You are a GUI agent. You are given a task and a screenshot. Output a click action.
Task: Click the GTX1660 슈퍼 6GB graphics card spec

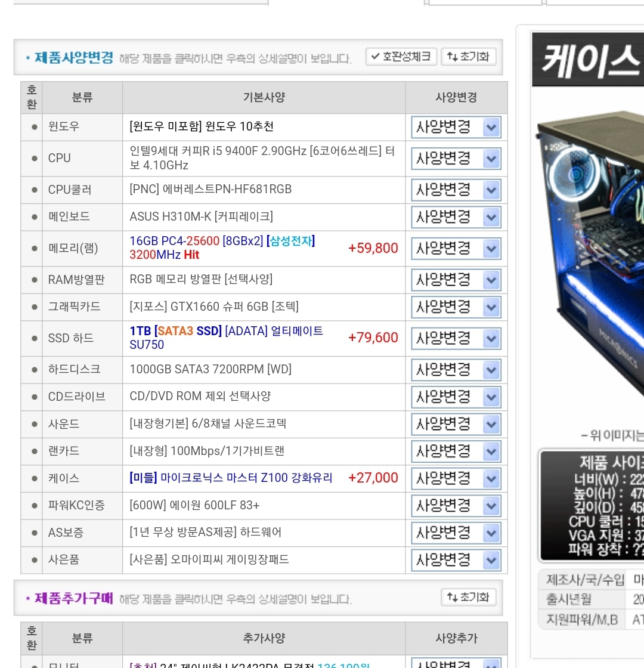[214, 307]
